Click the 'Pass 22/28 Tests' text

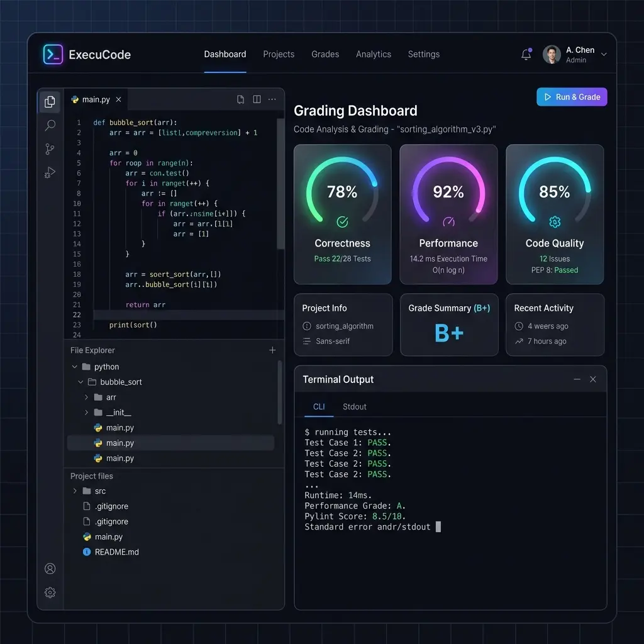343,258
